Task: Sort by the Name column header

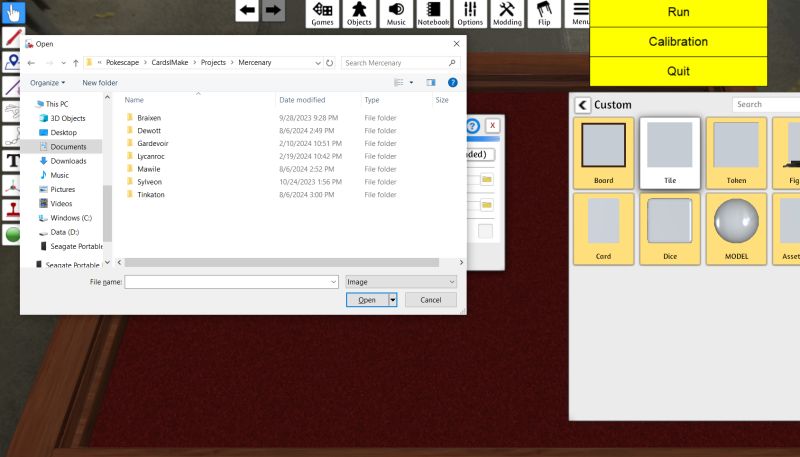Action: pyautogui.click(x=134, y=100)
